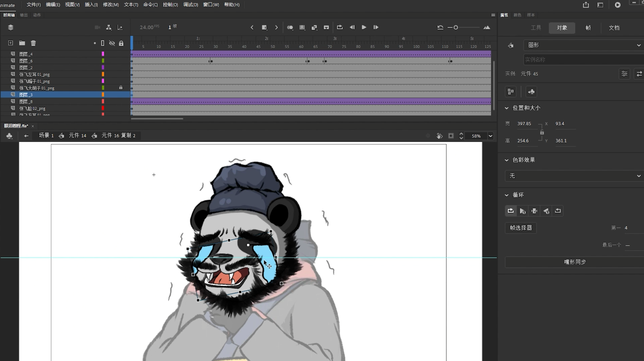Collapse the 位置和大小 section
The image size is (644, 361).
[x=507, y=108]
